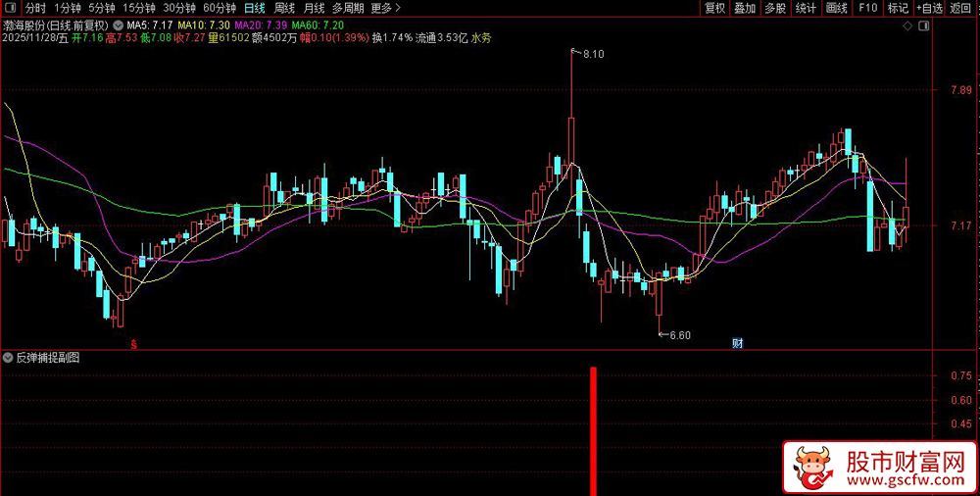Click the 换1.74% turnover rate value
The image size is (980, 496).
tap(393, 37)
